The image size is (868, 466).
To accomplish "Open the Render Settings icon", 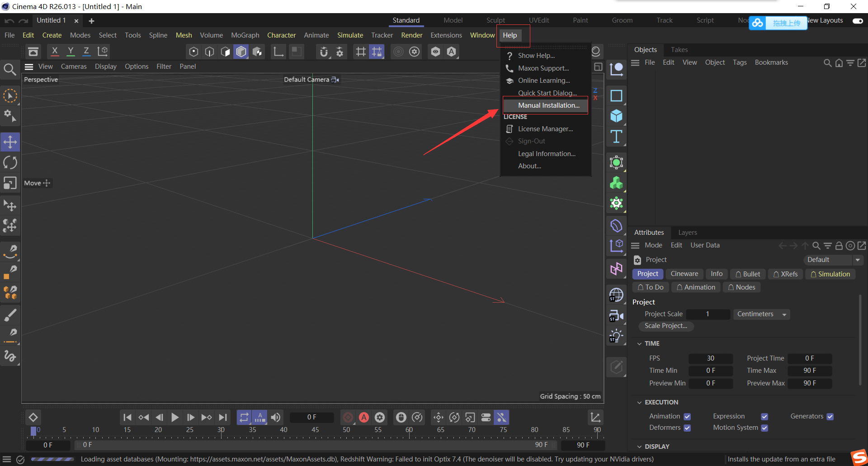I will click(415, 52).
